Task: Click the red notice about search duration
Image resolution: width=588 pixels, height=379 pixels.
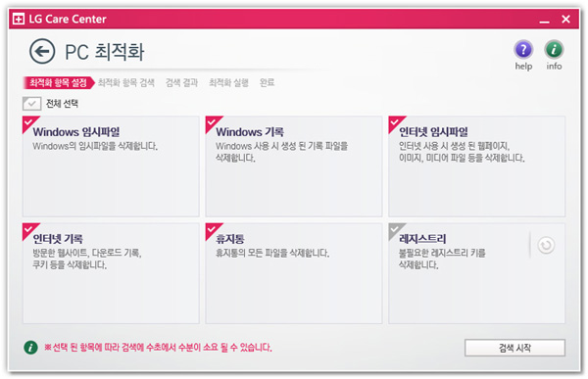Action: tap(158, 347)
